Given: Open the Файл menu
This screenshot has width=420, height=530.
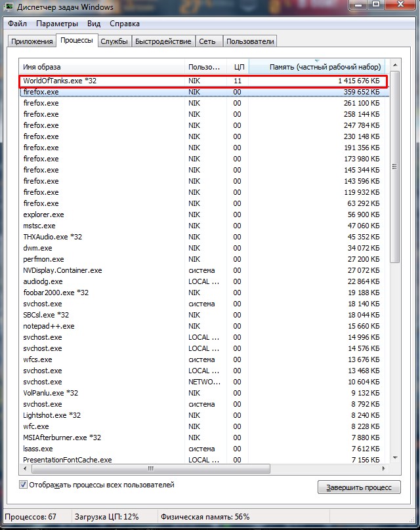Looking at the screenshot, I should (17, 24).
